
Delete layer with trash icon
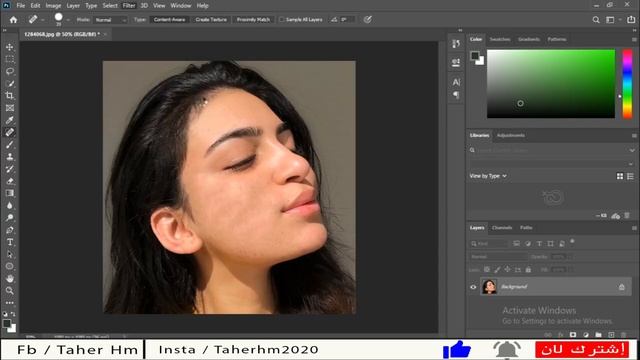coord(623,335)
